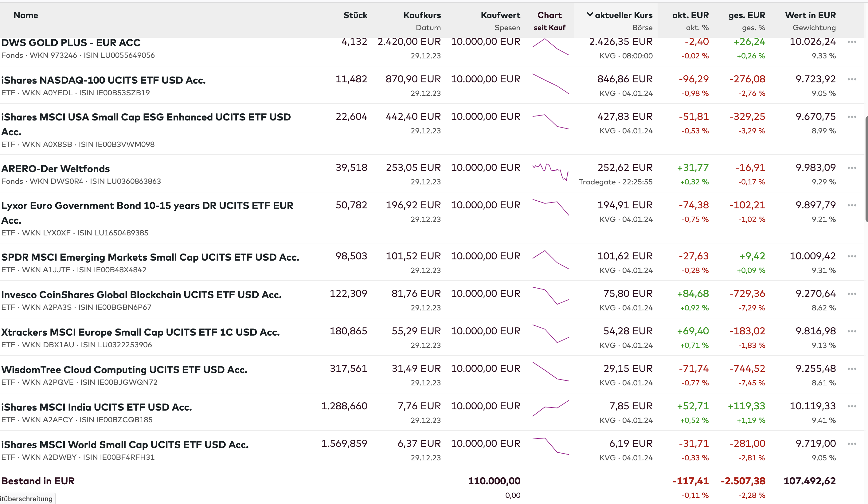Open more options for DWS GOLD PLUS row

(852, 42)
